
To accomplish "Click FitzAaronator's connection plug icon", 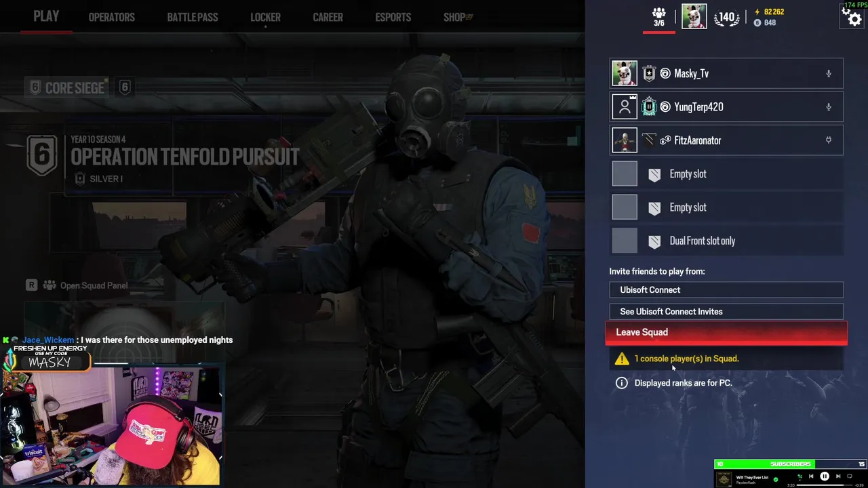I will 828,140.
